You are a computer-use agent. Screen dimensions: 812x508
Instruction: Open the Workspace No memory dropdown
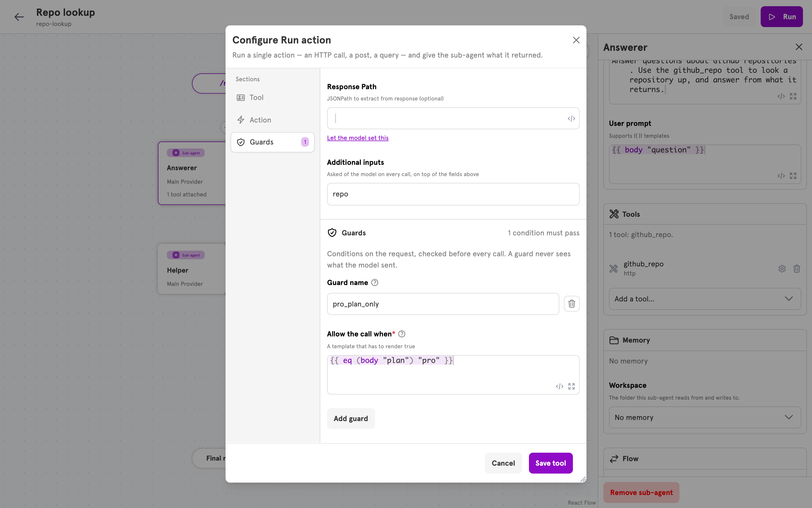705,417
